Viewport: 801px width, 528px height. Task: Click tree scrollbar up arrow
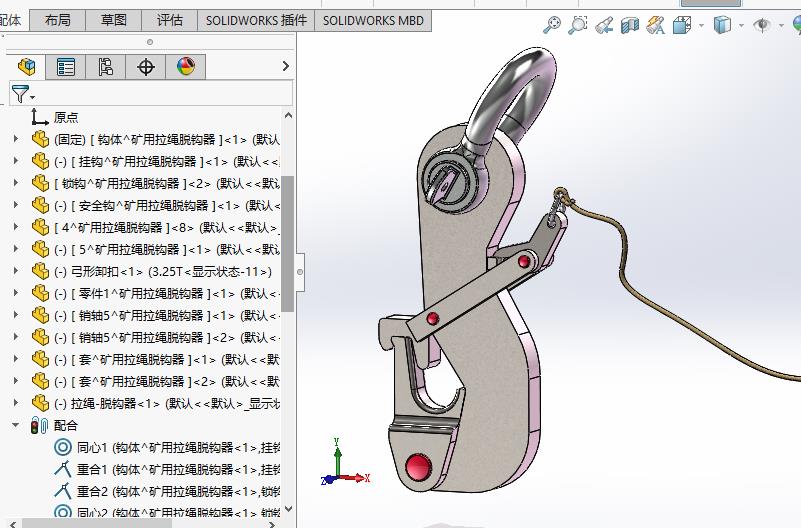pos(288,116)
